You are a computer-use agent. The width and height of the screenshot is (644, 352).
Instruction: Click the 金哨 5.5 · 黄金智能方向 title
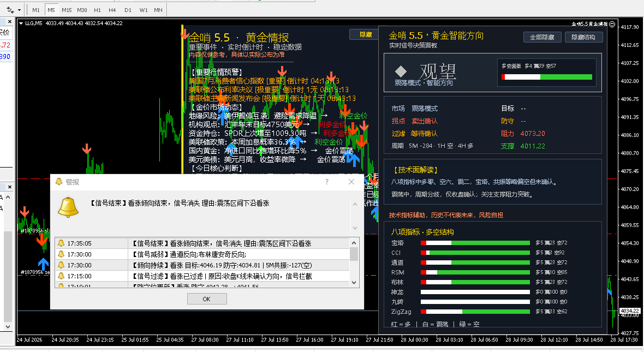pos(436,35)
